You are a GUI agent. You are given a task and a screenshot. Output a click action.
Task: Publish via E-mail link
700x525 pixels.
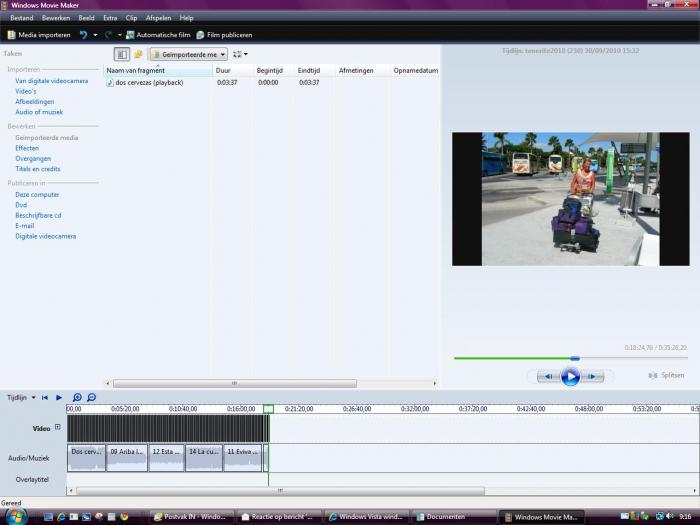tap(25, 226)
